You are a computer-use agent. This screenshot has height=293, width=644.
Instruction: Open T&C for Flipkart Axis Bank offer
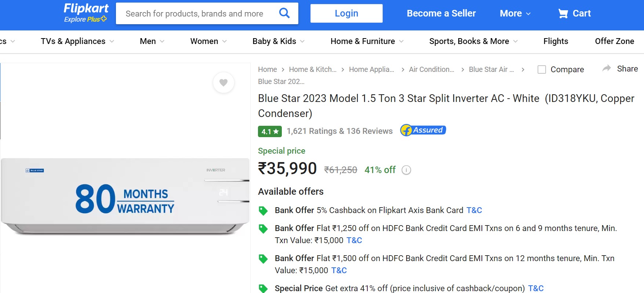[x=474, y=210]
